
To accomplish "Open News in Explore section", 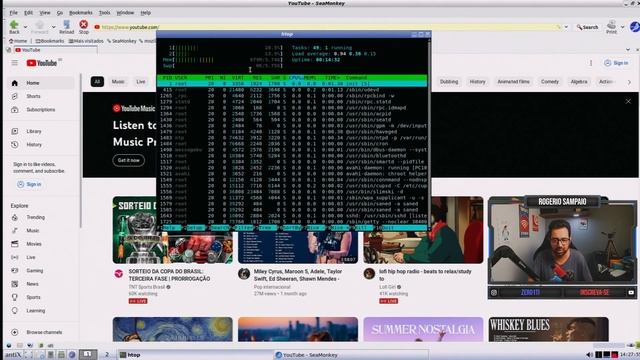I will coord(41,284).
